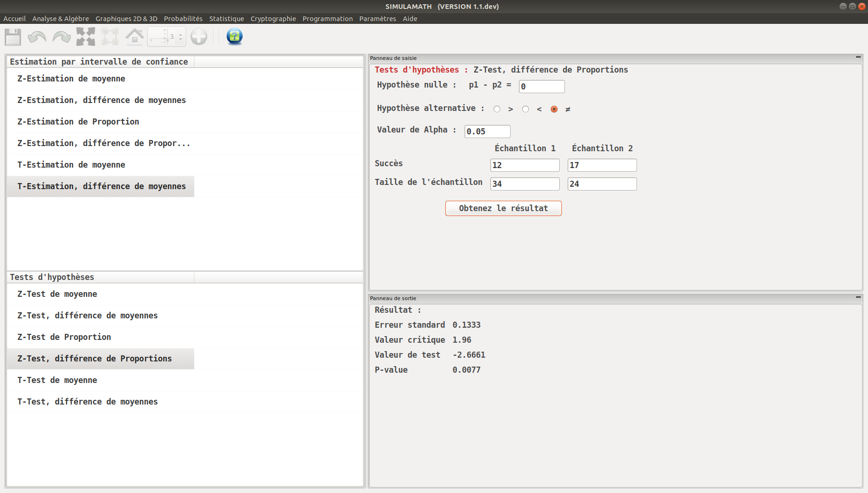Select Z-Test de Proportion

[100, 337]
